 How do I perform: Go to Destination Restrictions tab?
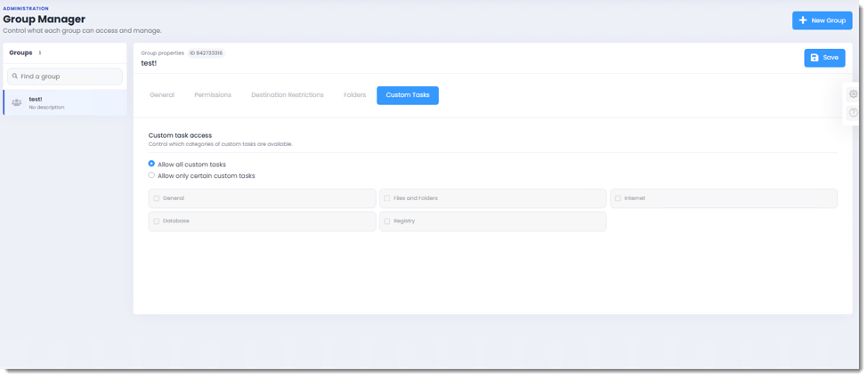point(288,95)
